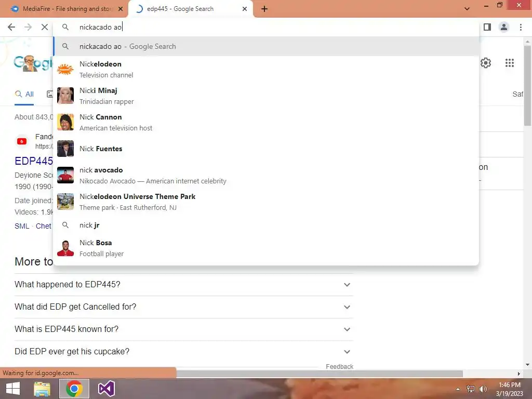This screenshot has height=399, width=532.
Task: Close the edp445 Google Search tab
Action: pos(245,9)
